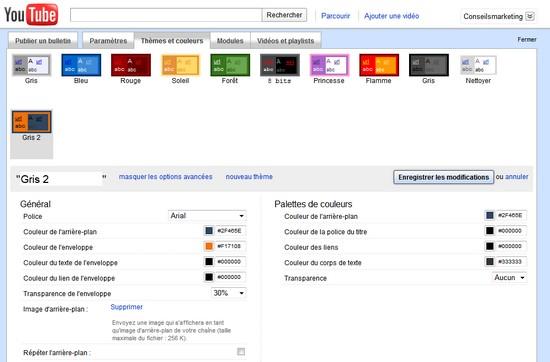Screen dimensions: 550x362
Task: Click texte de l'enveloppe hex value field
Action: (230, 262)
